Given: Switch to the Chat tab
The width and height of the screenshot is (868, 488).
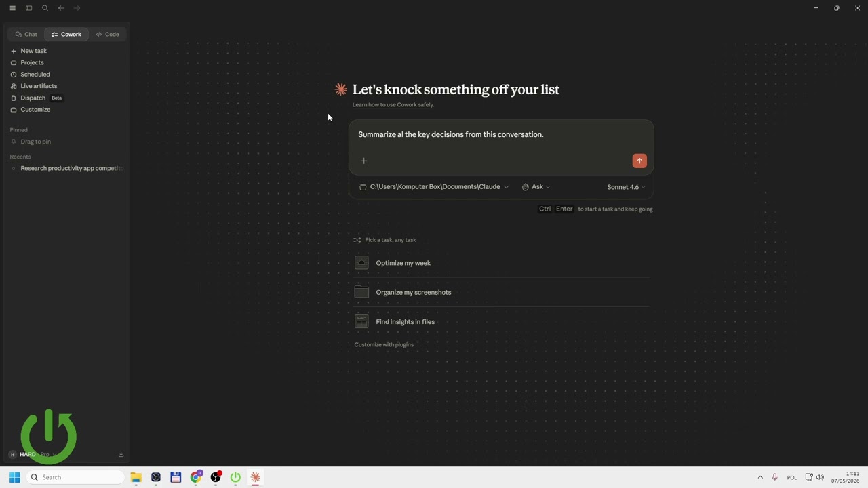Looking at the screenshot, I should pyautogui.click(x=26, y=34).
